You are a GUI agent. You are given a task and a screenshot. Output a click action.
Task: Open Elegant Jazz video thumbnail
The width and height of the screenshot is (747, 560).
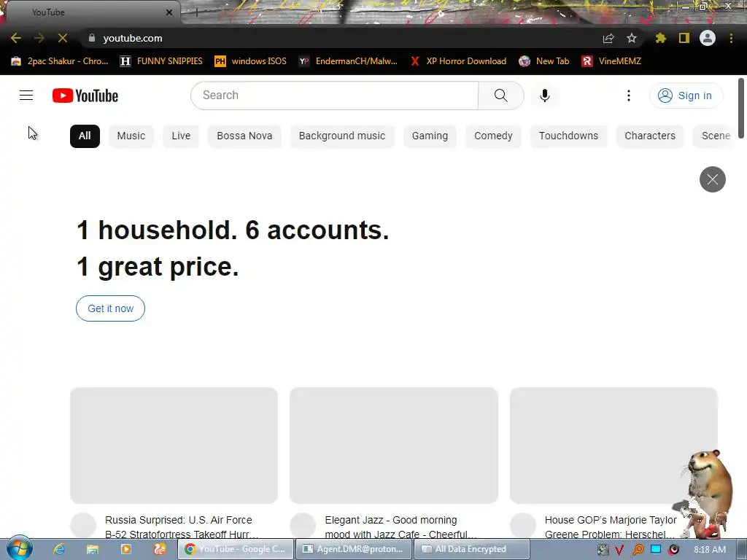click(x=394, y=446)
